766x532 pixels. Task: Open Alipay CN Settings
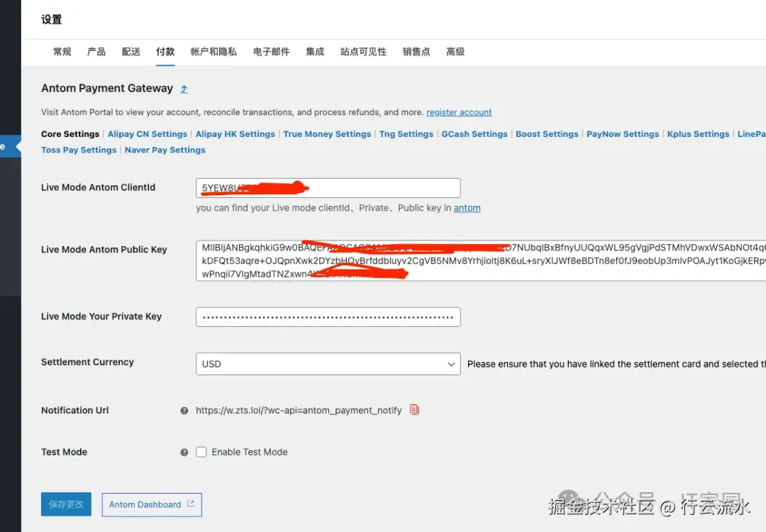tap(147, 133)
